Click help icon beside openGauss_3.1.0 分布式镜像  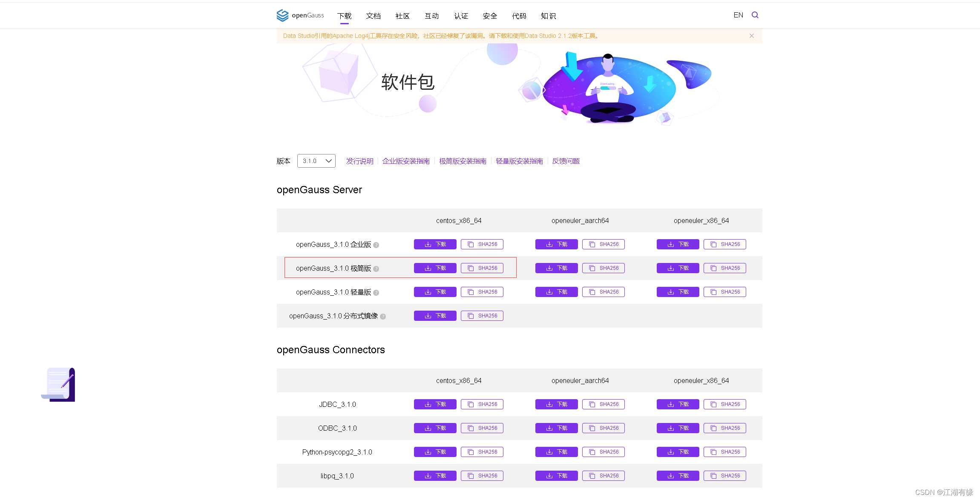tap(383, 317)
